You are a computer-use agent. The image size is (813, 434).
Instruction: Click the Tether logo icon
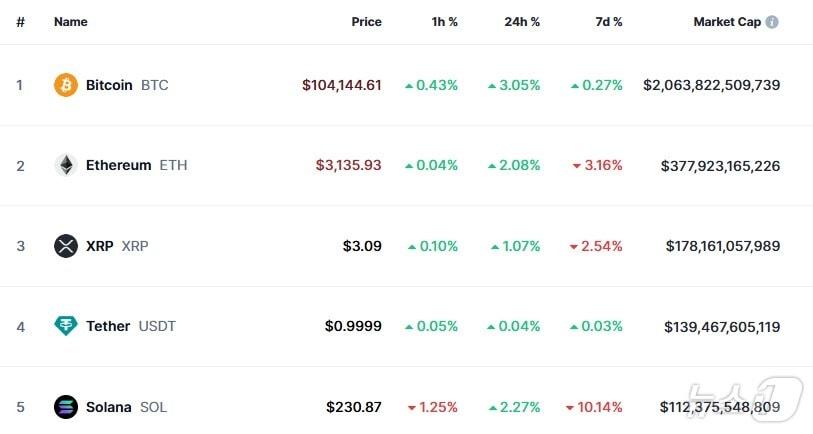coord(65,326)
